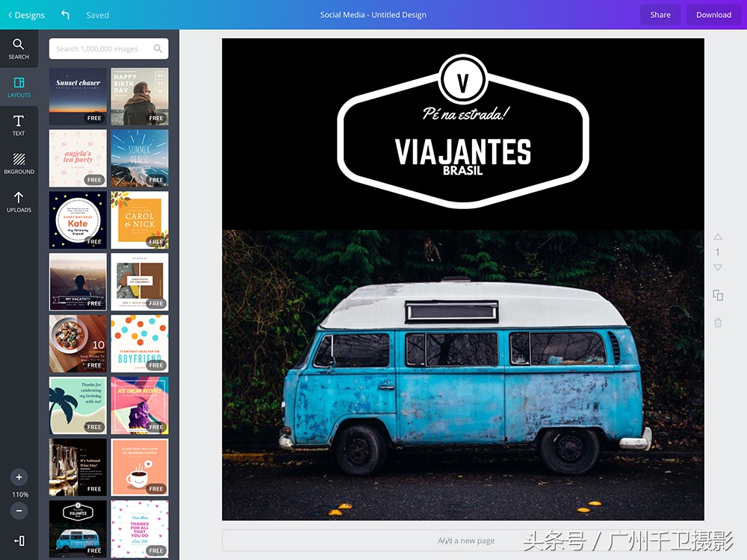747x560 pixels.
Task: Move page down with triangle arrow
Action: click(718, 267)
